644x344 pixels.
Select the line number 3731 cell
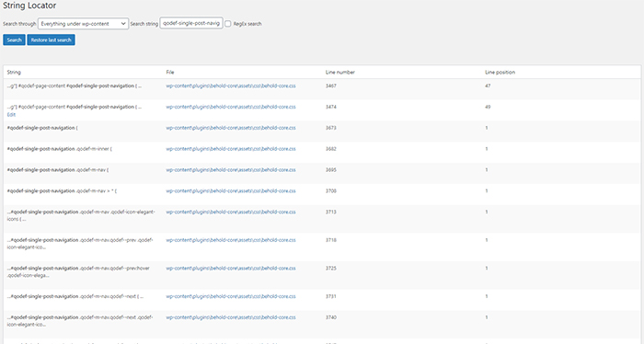[x=331, y=296]
